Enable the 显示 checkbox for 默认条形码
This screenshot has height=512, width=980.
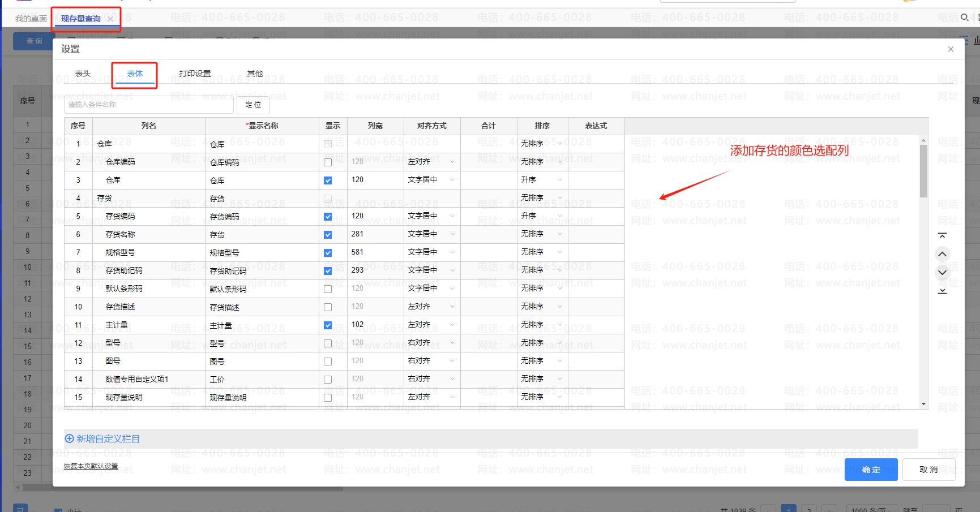click(x=328, y=289)
